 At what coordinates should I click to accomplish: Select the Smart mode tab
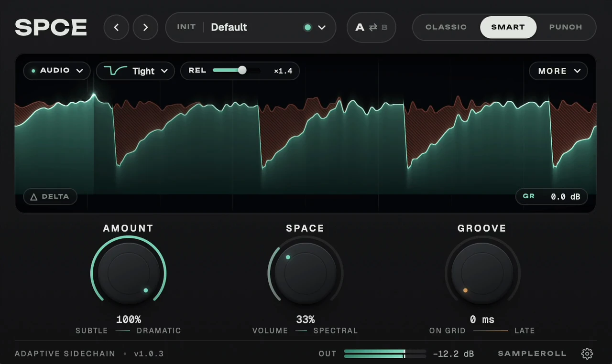pyautogui.click(x=508, y=27)
